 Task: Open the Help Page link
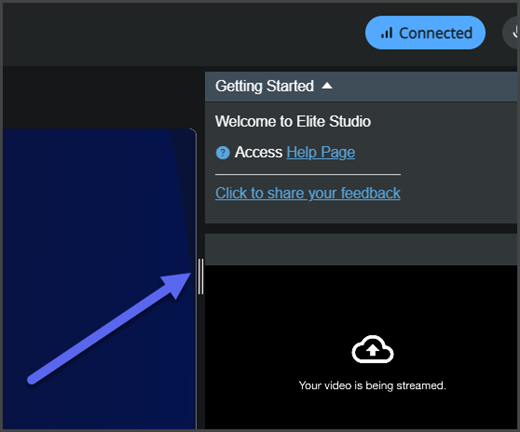tap(321, 152)
